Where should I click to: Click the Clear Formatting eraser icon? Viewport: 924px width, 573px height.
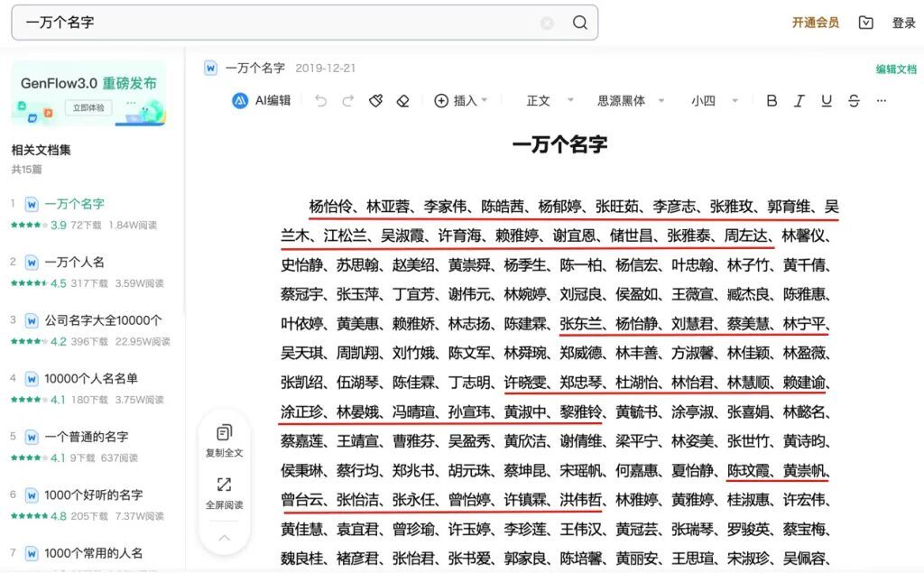pos(402,101)
